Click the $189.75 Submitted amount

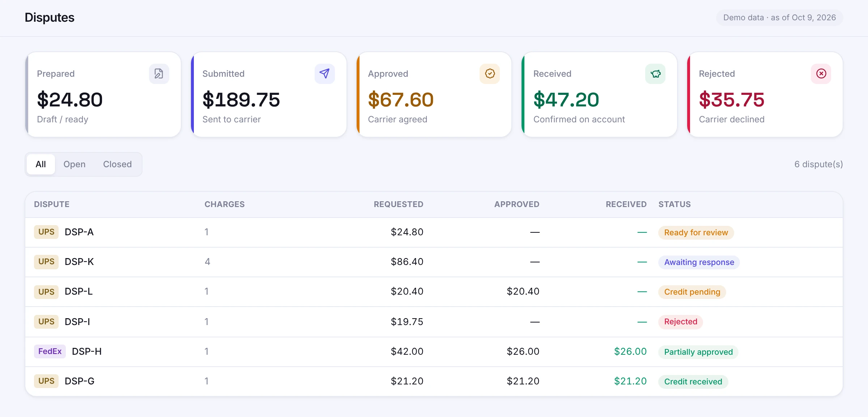[x=241, y=100]
